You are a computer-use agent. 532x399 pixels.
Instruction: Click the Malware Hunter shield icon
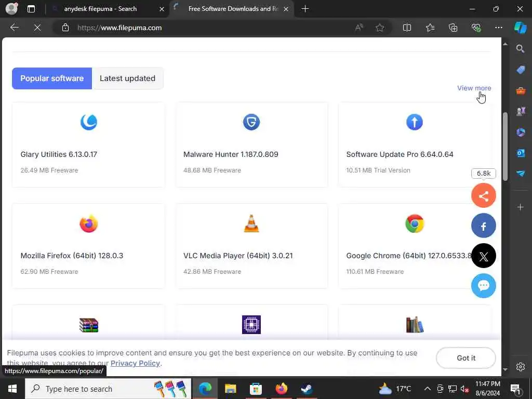[x=251, y=122]
